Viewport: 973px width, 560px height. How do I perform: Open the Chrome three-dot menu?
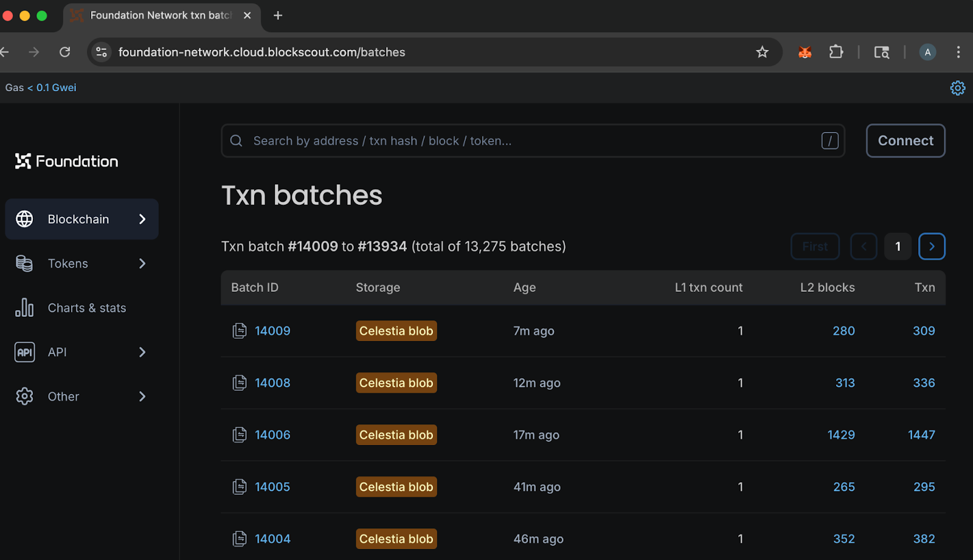tap(958, 52)
